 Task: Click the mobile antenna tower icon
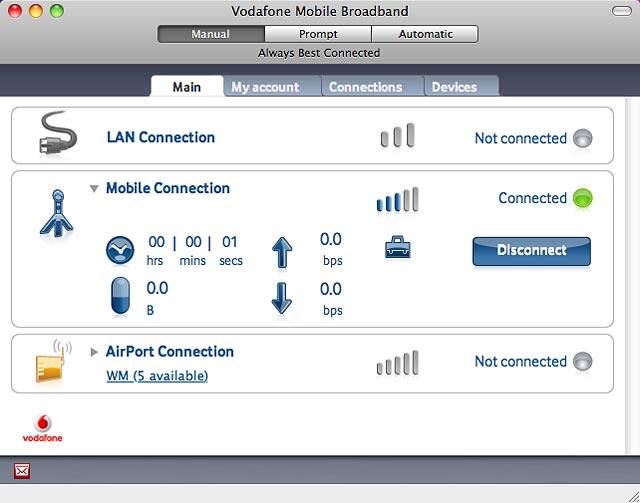[57, 214]
